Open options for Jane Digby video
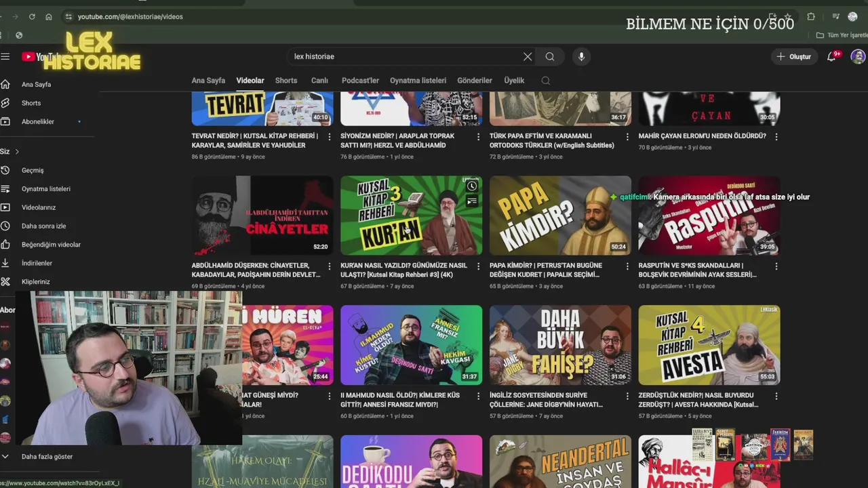The width and height of the screenshot is (868, 488). click(x=627, y=396)
